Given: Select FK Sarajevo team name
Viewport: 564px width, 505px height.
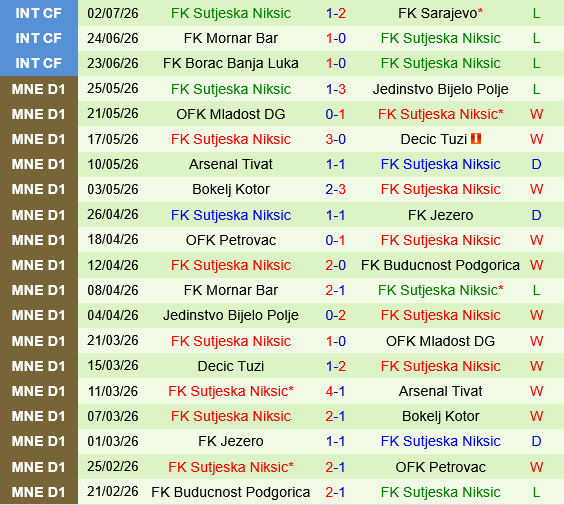Looking at the screenshot, I should [440, 13].
